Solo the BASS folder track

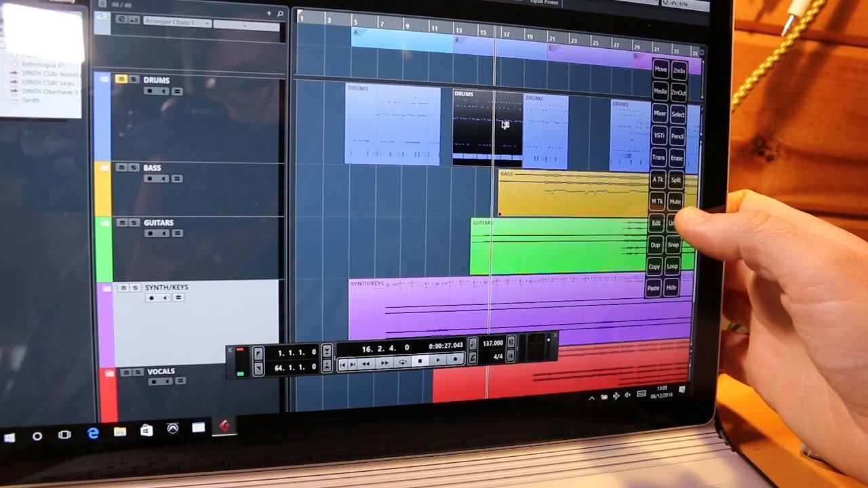(x=134, y=167)
